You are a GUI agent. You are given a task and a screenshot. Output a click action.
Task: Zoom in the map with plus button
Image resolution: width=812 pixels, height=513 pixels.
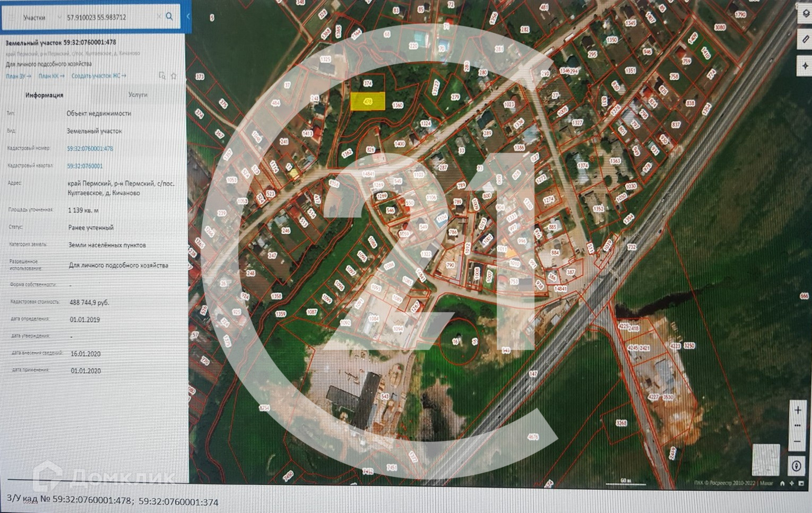click(x=797, y=410)
